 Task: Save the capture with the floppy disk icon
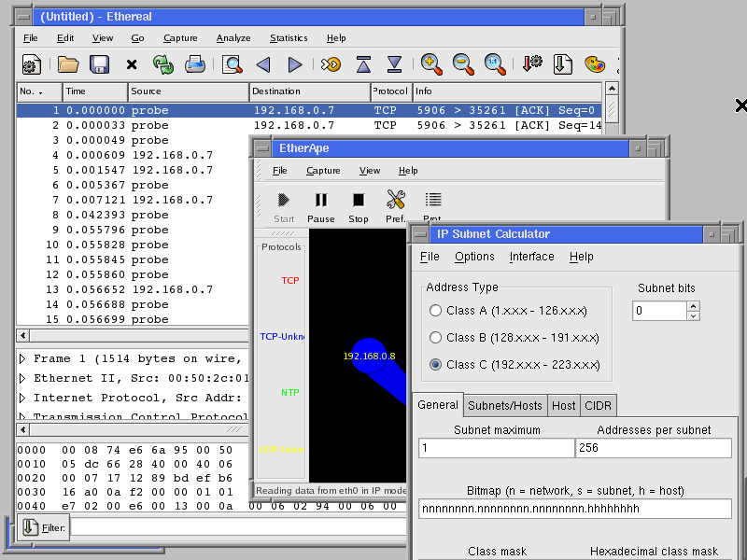tap(99, 63)
